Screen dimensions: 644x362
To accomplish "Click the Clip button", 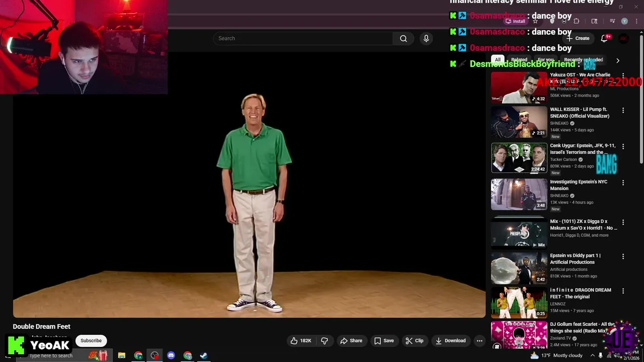I will pos(414,340).
